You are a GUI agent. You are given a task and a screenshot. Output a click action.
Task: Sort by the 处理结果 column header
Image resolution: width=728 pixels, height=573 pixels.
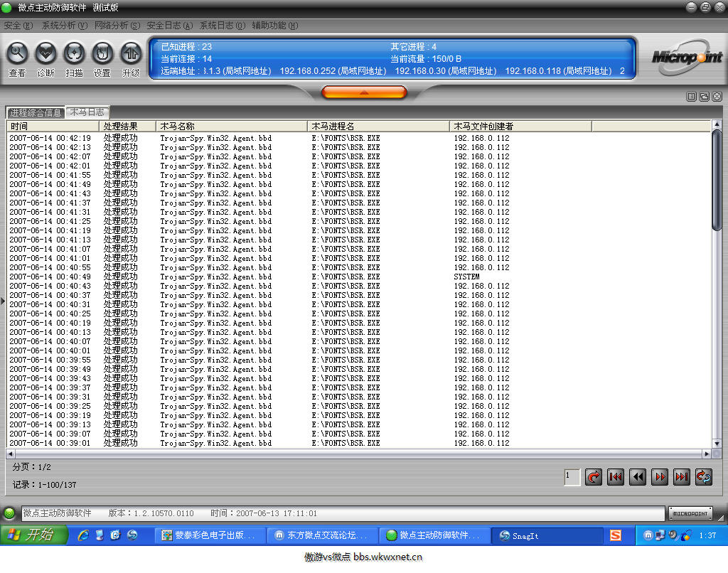[128, 127]
